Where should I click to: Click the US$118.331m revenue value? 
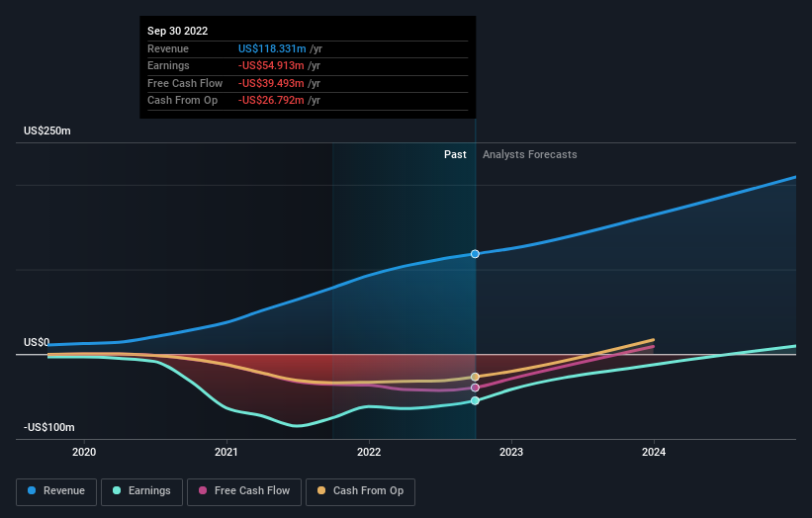[x=272, y=48]
